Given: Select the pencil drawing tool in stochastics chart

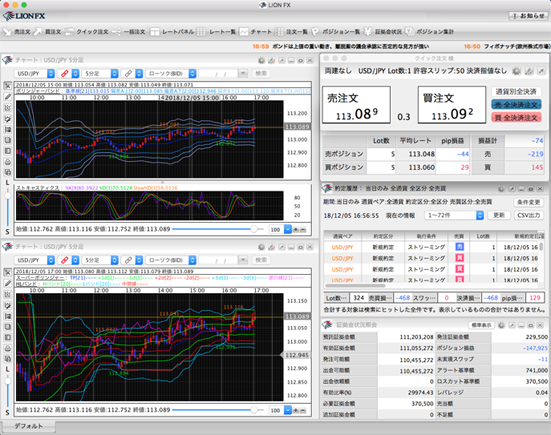Looking at the screenshot, I should coord(8,97).
